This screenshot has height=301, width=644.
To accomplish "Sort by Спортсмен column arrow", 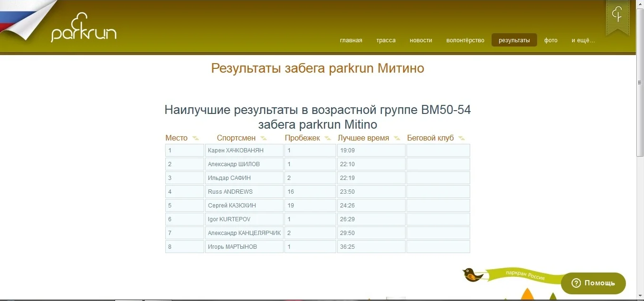I will click(263, 139).
